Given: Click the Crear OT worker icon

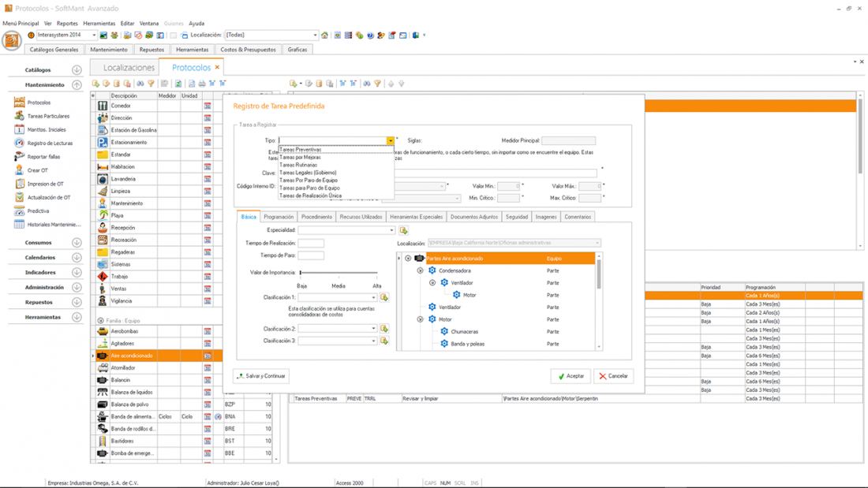Looking at the screenshot, I should point(20,170).
